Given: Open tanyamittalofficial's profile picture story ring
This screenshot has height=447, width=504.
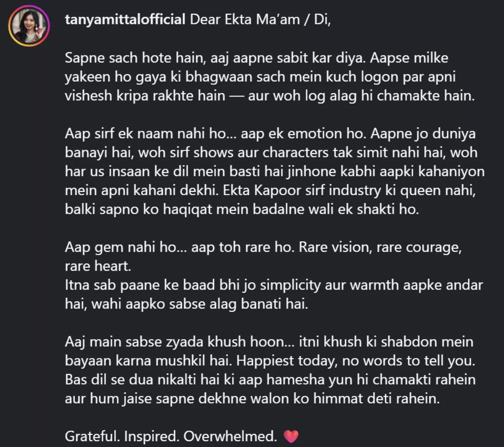Looking at the screenshot, I should (29, 26).
